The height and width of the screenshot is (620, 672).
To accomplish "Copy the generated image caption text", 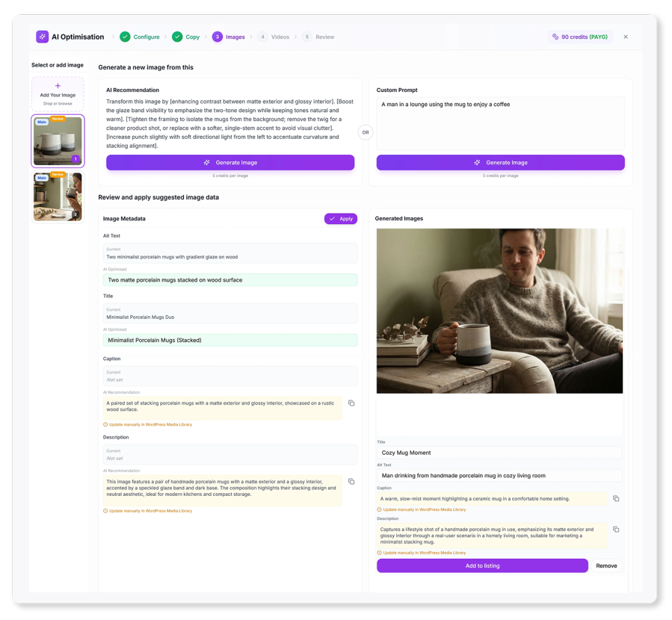I will click(x=616, y=498).
